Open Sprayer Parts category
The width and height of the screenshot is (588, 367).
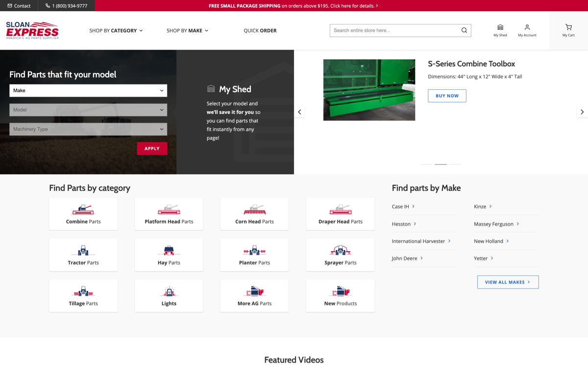point(341,255)
